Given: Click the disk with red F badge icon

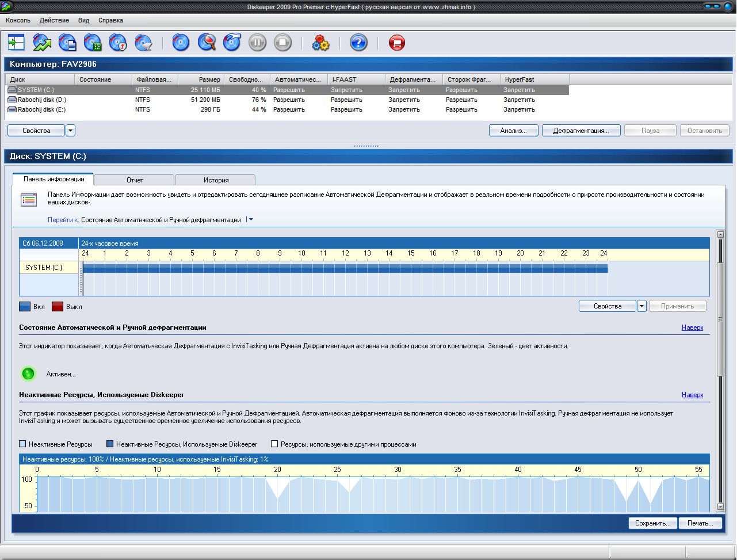Looking at the screenshot, I should point(118,43).
